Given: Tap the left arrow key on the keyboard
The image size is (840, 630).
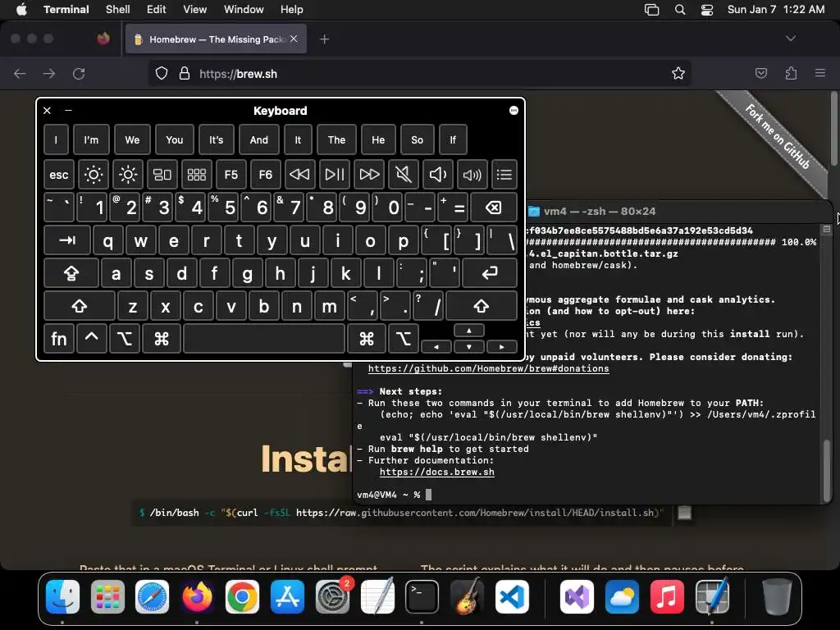Looking at the screenshot, I should coord(436,347).
